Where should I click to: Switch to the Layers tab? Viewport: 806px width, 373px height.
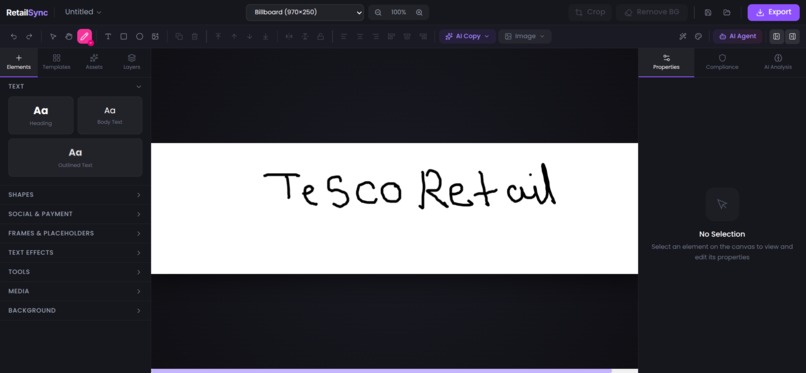coord(132,62)
